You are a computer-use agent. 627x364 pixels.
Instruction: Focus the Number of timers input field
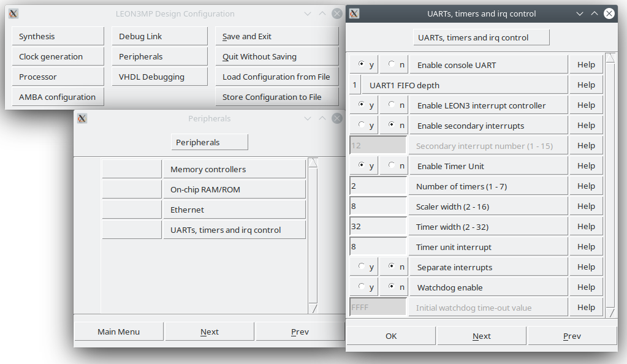click(x=378, y=186)
